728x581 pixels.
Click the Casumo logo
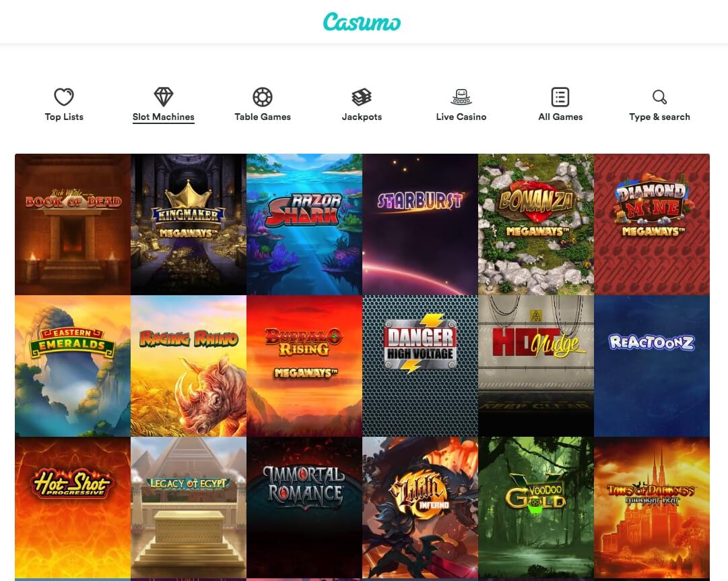pos(362,22)
